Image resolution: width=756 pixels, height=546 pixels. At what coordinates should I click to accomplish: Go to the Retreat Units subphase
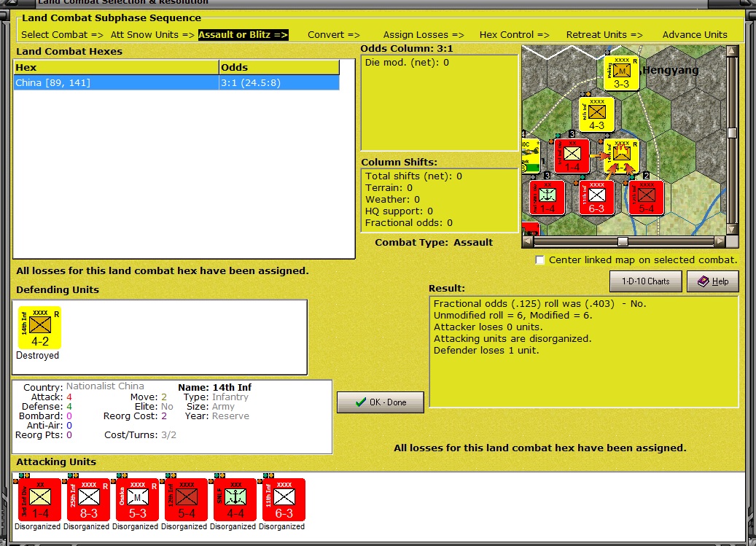604,35
